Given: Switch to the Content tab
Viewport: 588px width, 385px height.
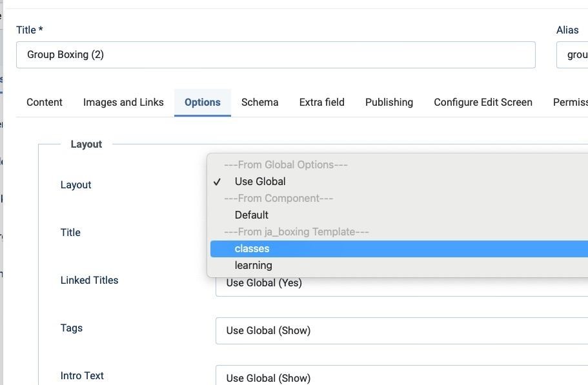Looking at the screenshot, I should coord(45,102).
